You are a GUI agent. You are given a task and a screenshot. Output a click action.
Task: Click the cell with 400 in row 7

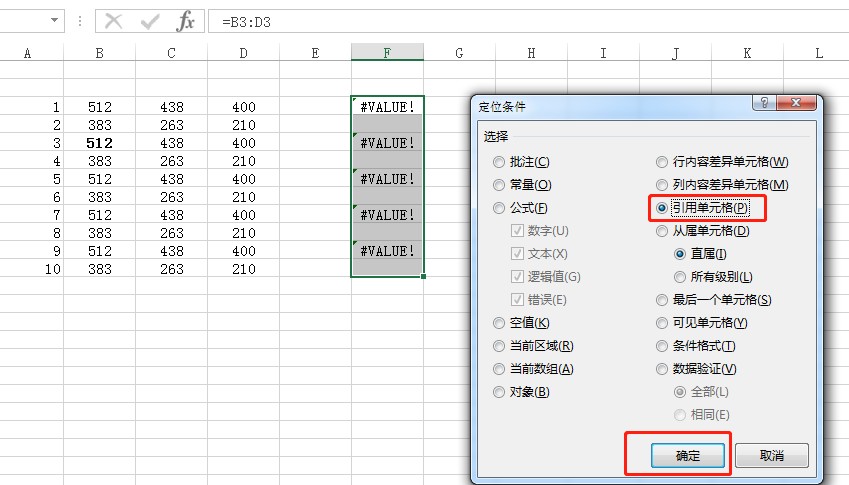(244, 215)
